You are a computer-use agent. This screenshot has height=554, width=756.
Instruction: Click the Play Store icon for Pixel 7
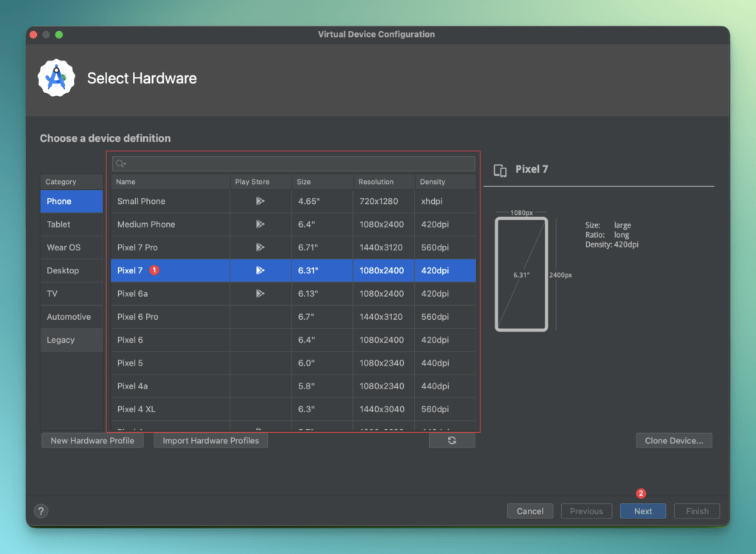[x=260, y=271]
